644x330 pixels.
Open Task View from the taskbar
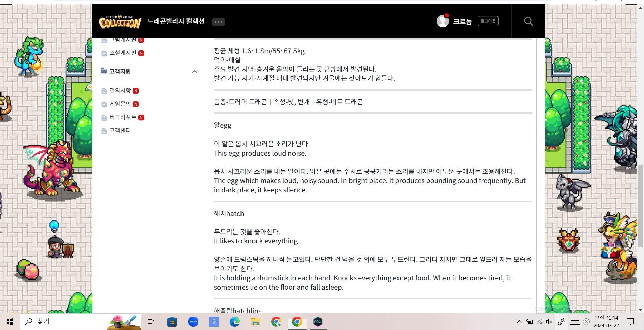151,322
